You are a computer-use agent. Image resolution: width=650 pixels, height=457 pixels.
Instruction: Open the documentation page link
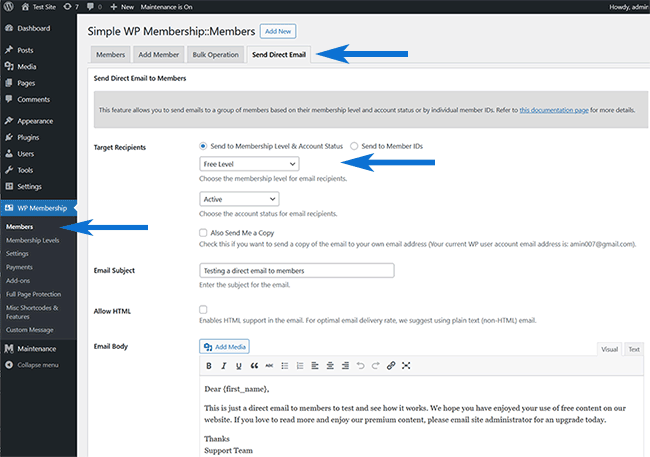(x=552, y=109)
